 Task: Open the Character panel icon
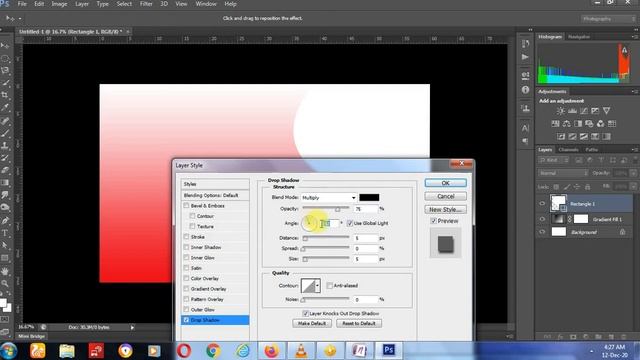[525, 128]
